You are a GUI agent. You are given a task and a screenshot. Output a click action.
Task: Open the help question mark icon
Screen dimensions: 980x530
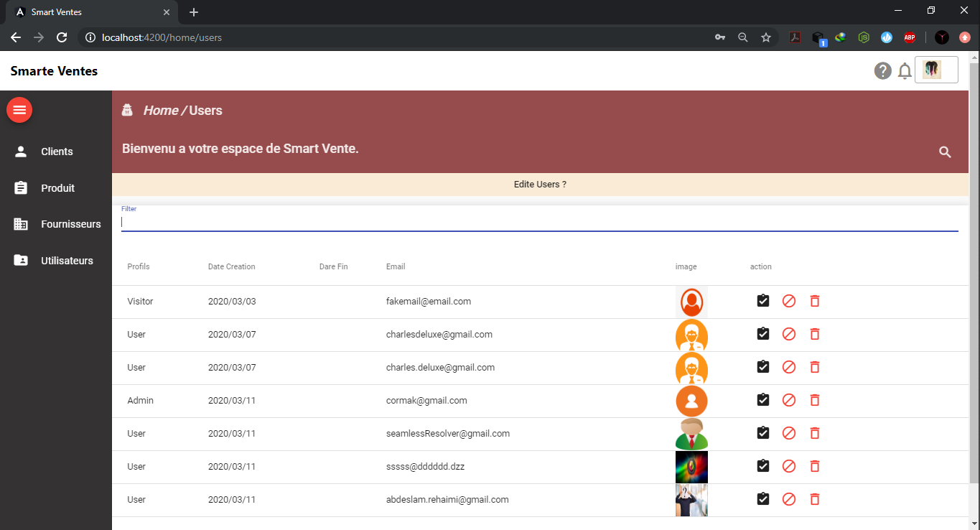pos(882,70)
